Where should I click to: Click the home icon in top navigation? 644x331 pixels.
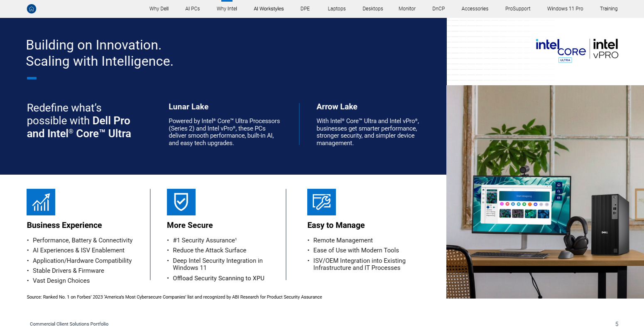tap(32, 9)
